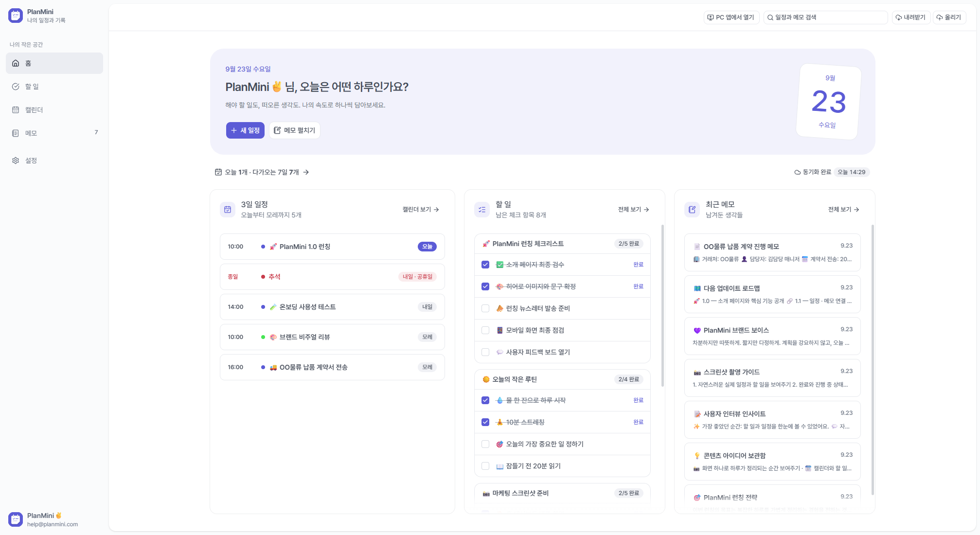Click the 할 일 panel scrollbar
This screenshot has height=535, width=980.
[x=662, y=305]
